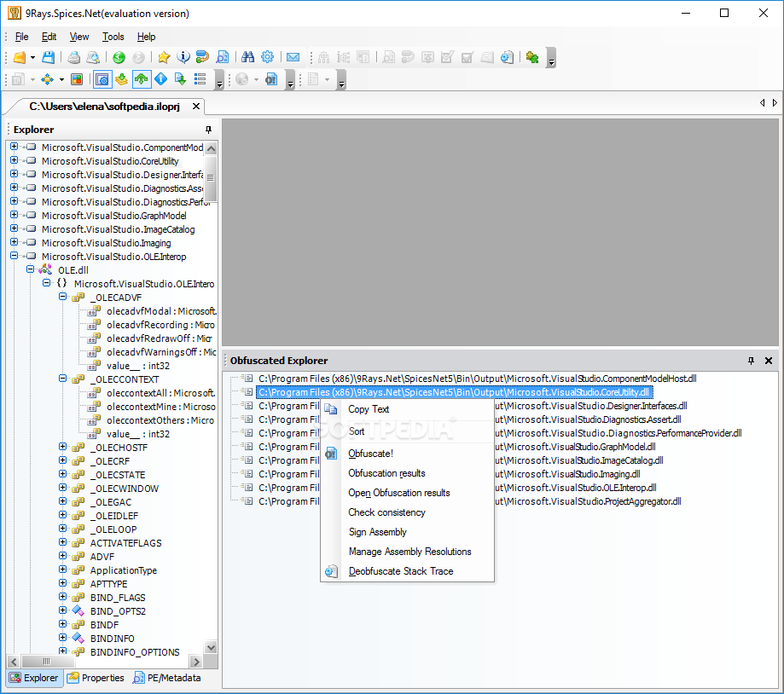Toggle the highlighted green up-arrow toolbar button
Image resolution: width=784 pixels, height=694 pixels.
(x=142, y=79)
